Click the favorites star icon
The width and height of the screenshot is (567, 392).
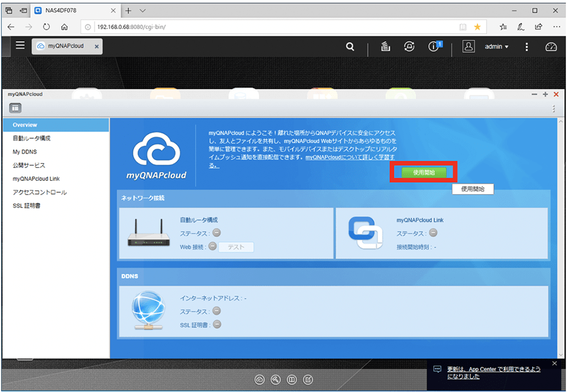[x=478, y=27]
